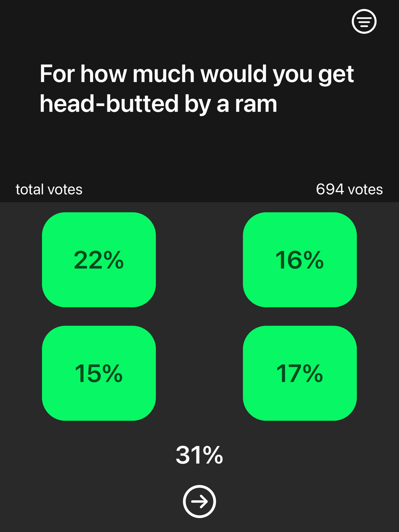Tap the 15% percentage text

click(x=99, y=374)
